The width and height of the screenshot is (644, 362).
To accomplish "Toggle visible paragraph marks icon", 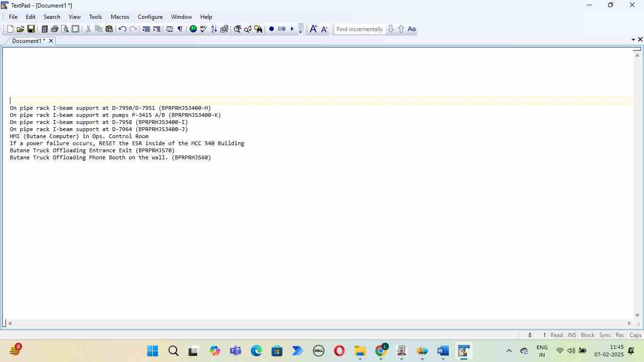I will tap(180, 29).
